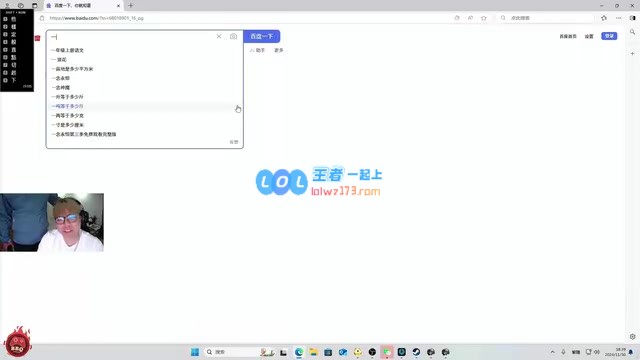Open the Windows Start menu
The image size is (640, 360).
coord(195,352)
